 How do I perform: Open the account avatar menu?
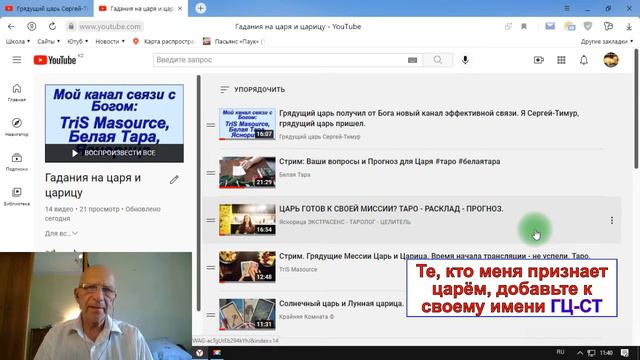(x=611, y=60)
